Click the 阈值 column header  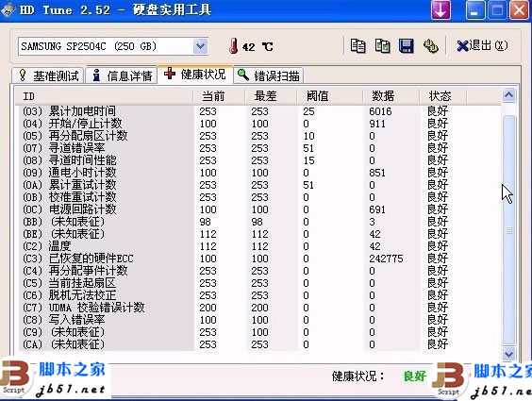(x=329, y=96)
